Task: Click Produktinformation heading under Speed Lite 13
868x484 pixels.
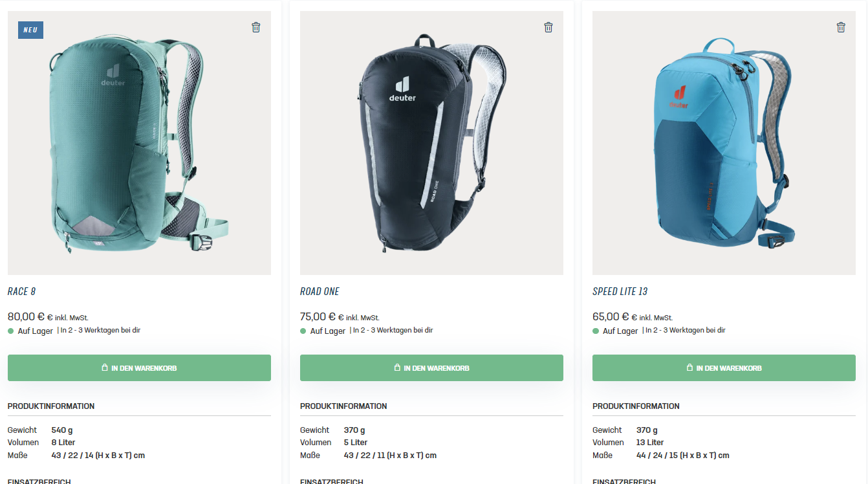Action: 636,406
